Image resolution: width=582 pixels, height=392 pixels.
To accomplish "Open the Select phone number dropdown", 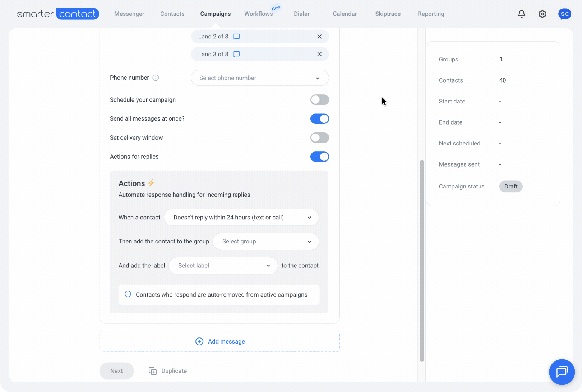I will point(259,78).
